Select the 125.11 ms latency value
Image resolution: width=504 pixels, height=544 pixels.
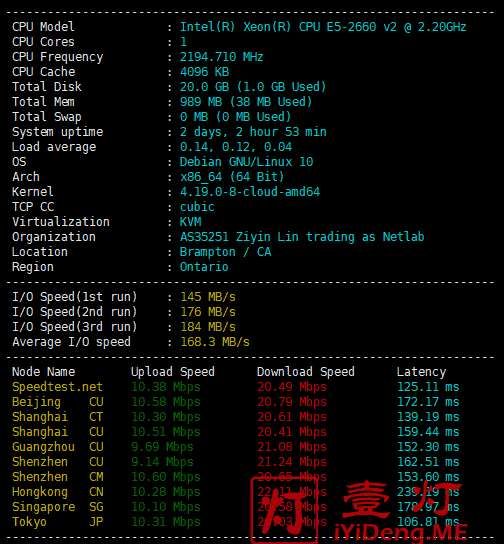(x=428, y=386)
